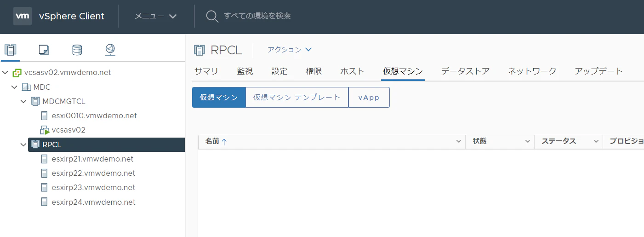The image size is (644, 237).
Task: Click the VMware vm logo
Action: click(23, 16)
